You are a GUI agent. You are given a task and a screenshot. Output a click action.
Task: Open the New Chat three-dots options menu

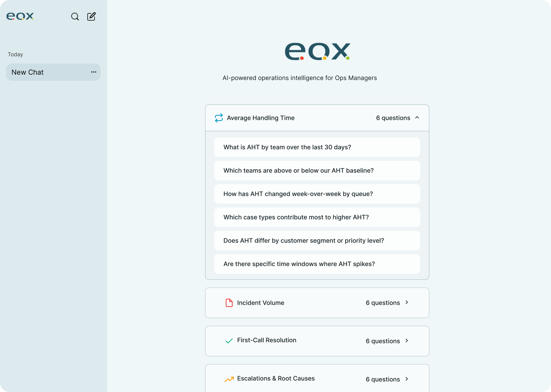pyautogui.click(x=94, y=72)
